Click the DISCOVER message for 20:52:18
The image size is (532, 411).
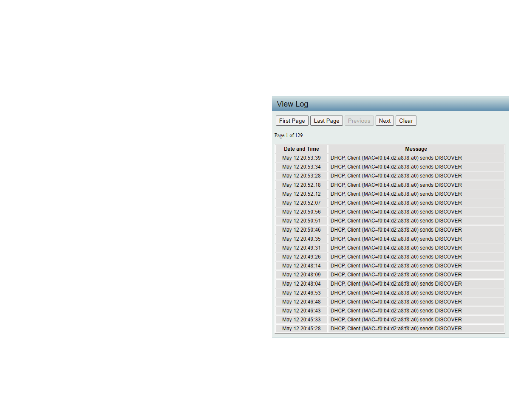click(396, 185)
